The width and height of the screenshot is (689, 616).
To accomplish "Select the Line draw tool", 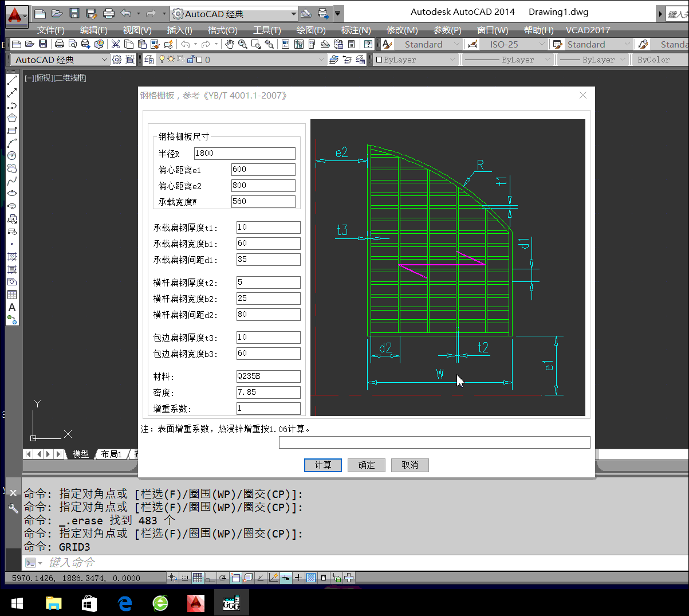I will (12, 81).
